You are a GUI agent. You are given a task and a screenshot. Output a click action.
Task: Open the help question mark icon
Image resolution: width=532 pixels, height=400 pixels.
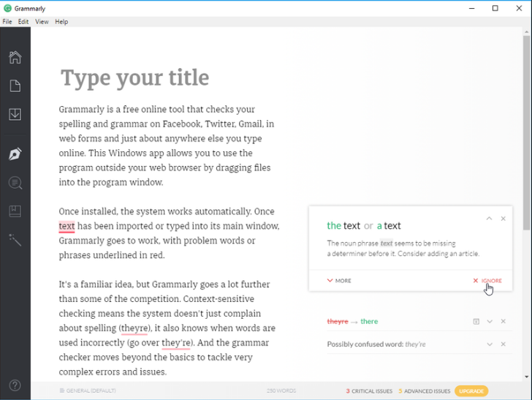coord(15,385)
